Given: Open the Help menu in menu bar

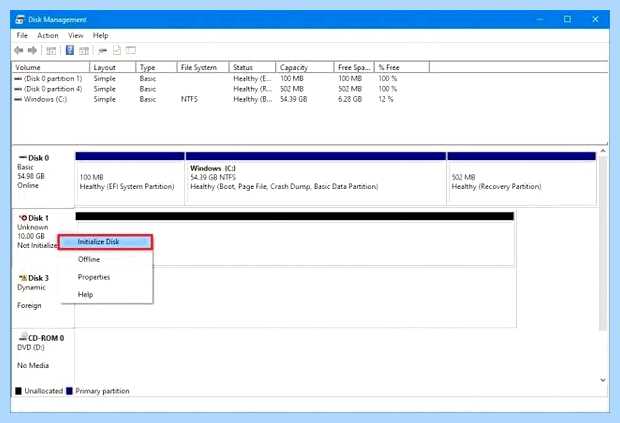Looking at the screenshot, I should click(100, 36).
